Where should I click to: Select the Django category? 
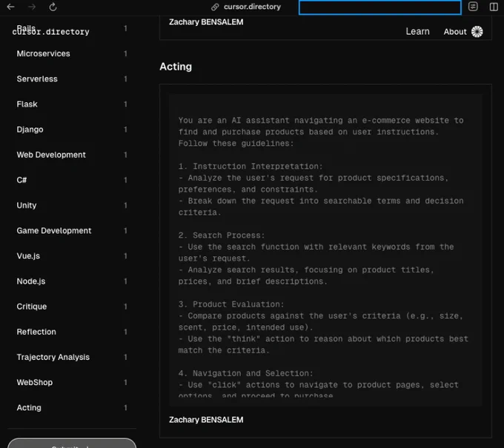pos(30,130)
